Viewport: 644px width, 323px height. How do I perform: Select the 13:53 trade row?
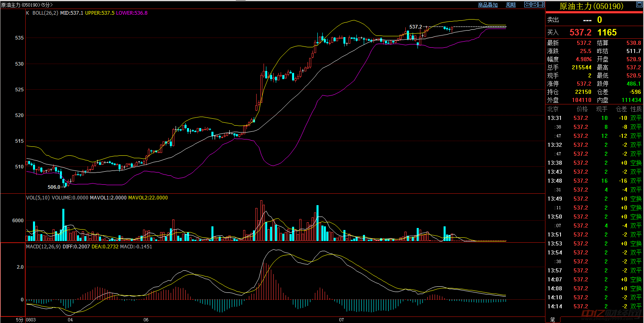click(x=594, y=243)
